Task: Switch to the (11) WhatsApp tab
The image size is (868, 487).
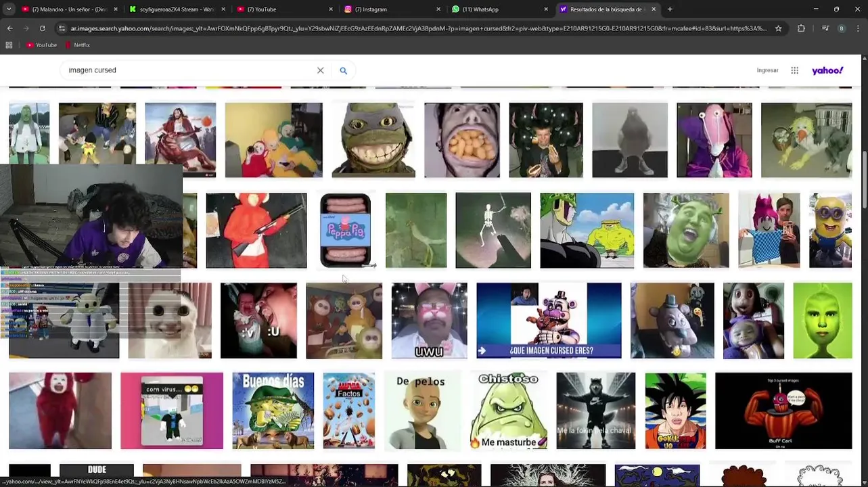Action: tap(500, 9)
